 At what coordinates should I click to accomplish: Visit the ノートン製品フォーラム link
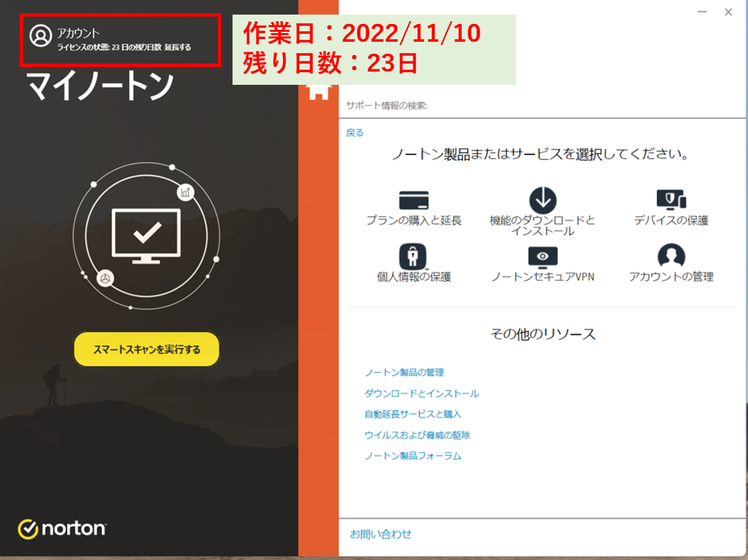[413, 456]
